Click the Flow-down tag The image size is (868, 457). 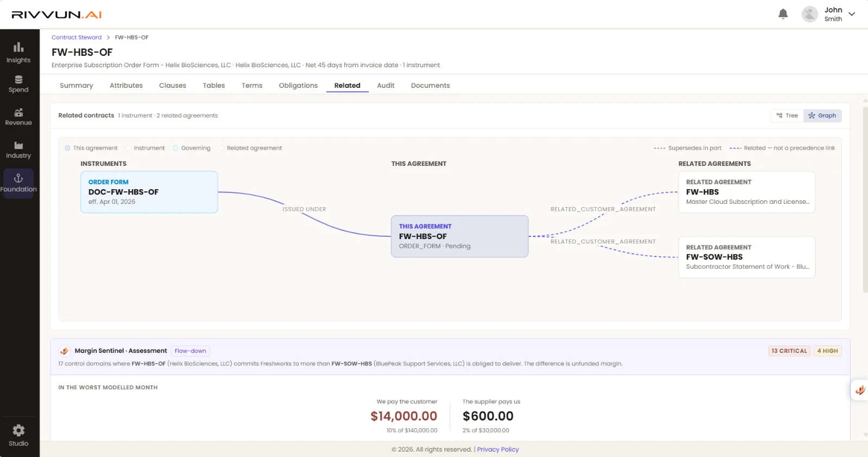point(190,351)
